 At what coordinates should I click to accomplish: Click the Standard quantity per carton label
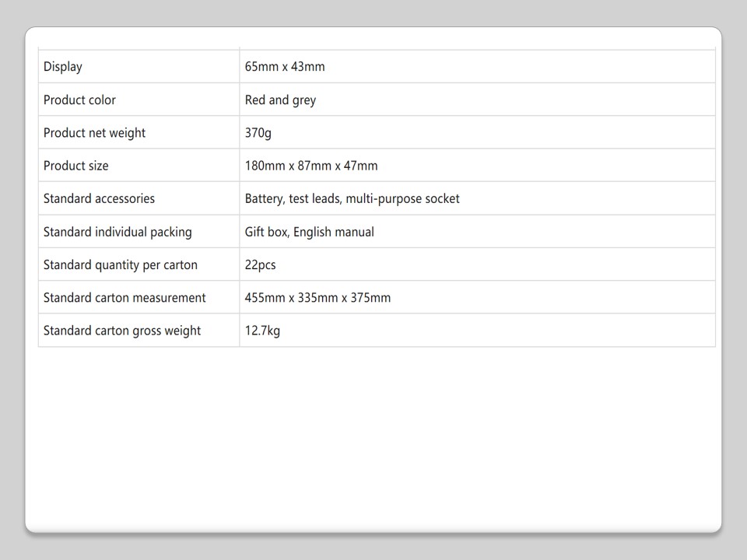[x=121, y=265]
